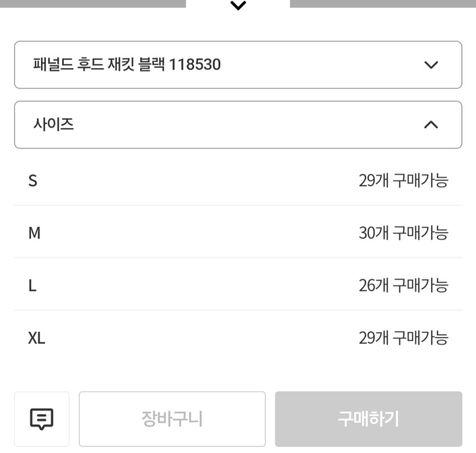This screenshot has width=476, height=453.
Task: Add to cart with 장바구니 button
Action: [172, 419]
